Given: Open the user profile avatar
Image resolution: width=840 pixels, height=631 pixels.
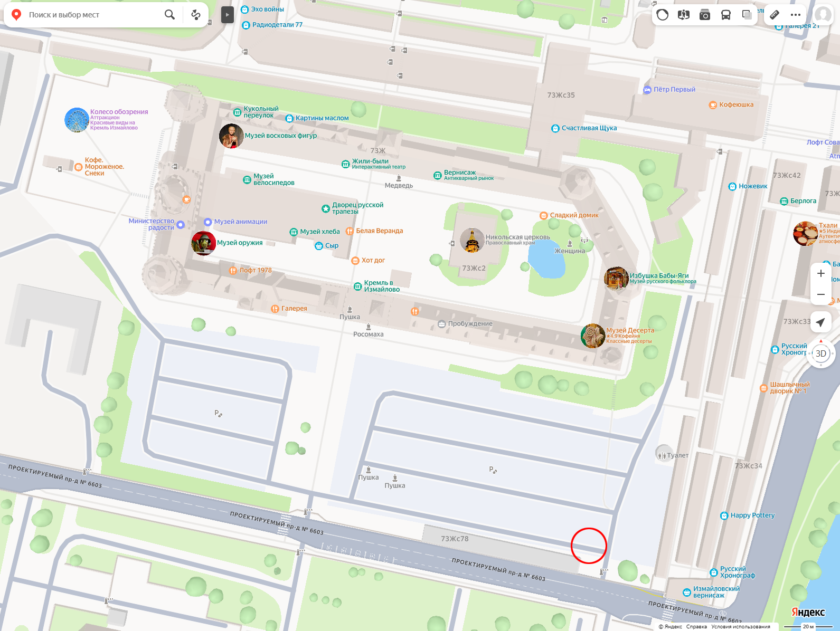Looking at the screenshot, I should tap(823, 15).
